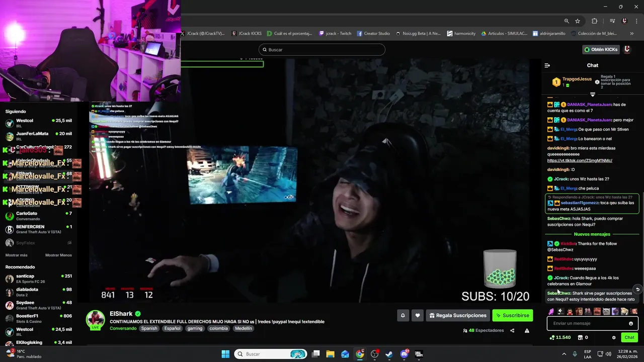Open the tiktok link in chat
The width and height of the screenshot is (644, 362).
pos(580,160)
